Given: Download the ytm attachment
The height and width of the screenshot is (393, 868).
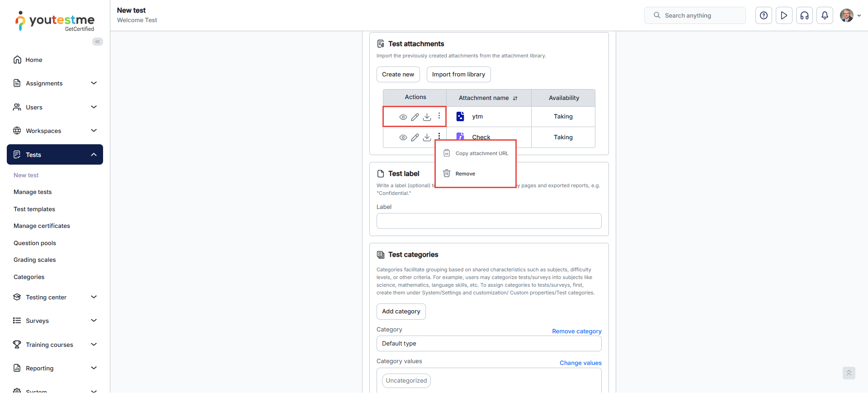Looking at the screenshot, I should pyautogui.click(x=427, y=117).
